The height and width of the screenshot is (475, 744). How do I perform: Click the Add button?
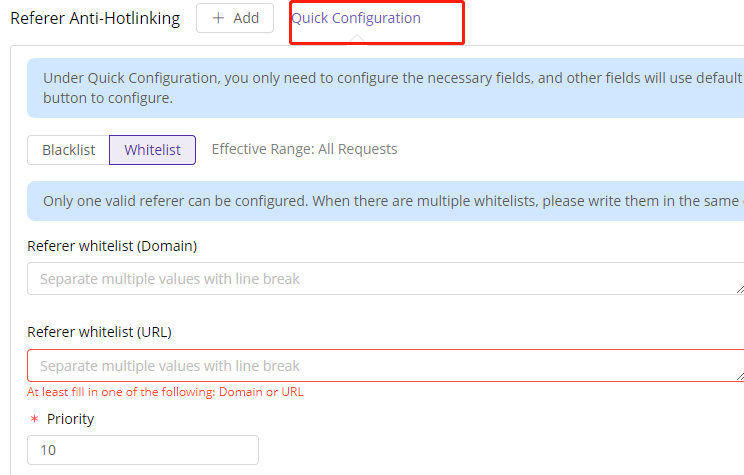point(235,18)
